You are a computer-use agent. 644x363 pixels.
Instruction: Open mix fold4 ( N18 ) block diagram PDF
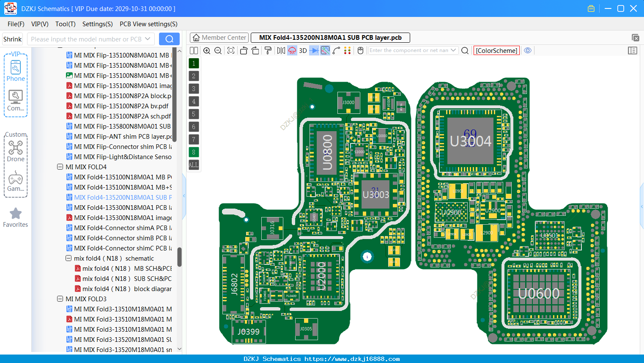pyautogui.click(x=123, y=289)
